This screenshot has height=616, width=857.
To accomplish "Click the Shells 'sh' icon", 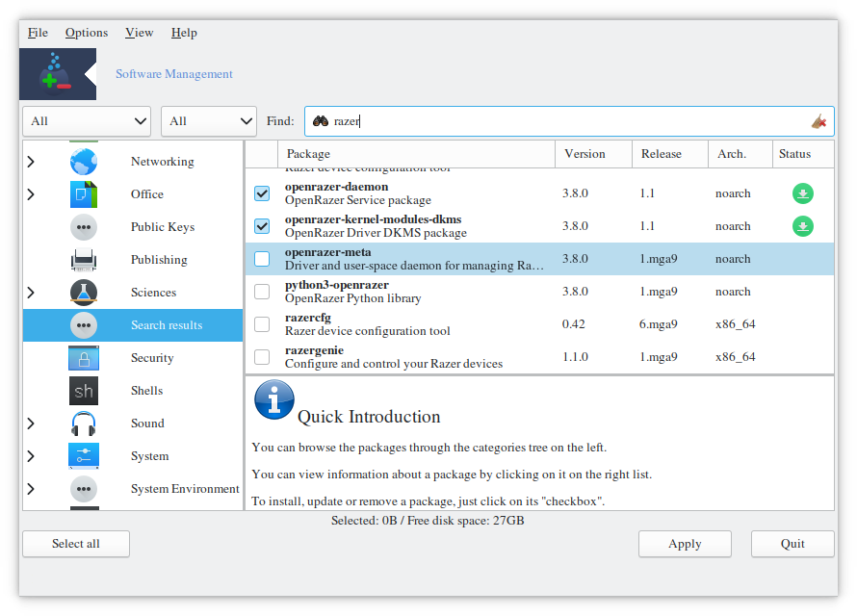I will point(84,391).
